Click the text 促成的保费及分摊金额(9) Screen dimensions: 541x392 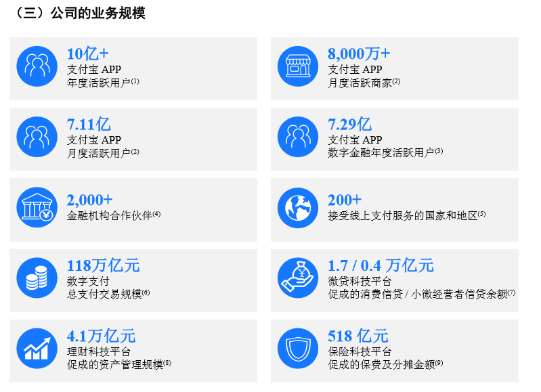[385, 364]
